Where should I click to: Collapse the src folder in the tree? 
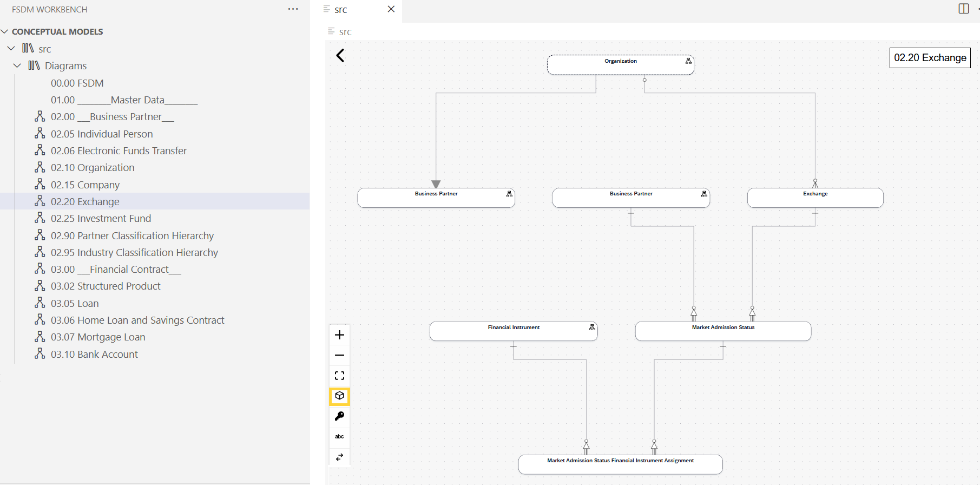coord(11,49)
